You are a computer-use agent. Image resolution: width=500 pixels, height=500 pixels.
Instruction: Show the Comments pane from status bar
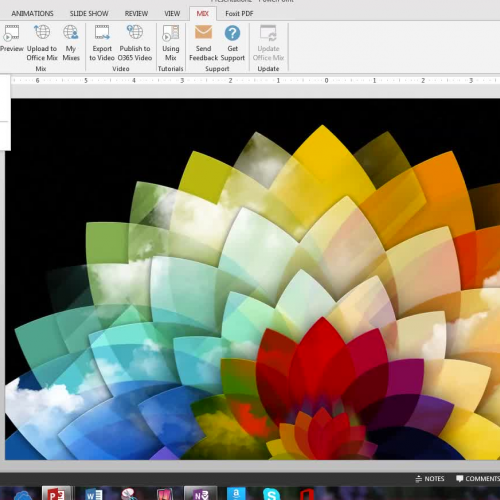[478, 479]
